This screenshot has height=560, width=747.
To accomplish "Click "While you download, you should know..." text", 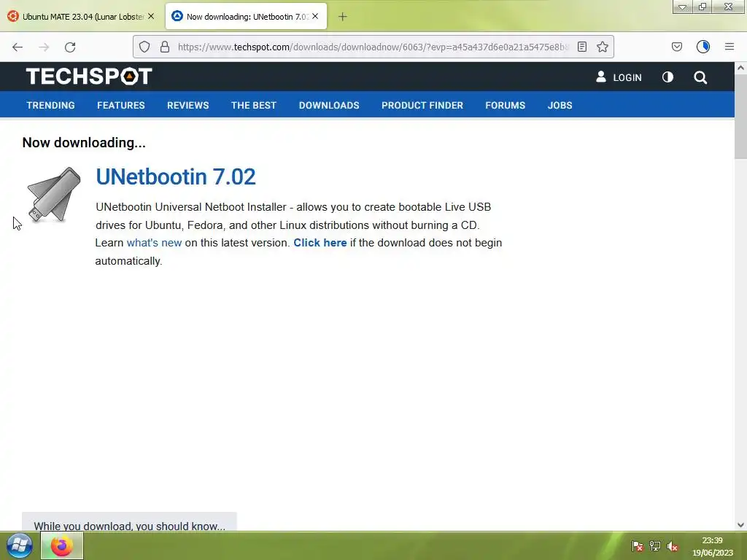I will tap(130, 526).
